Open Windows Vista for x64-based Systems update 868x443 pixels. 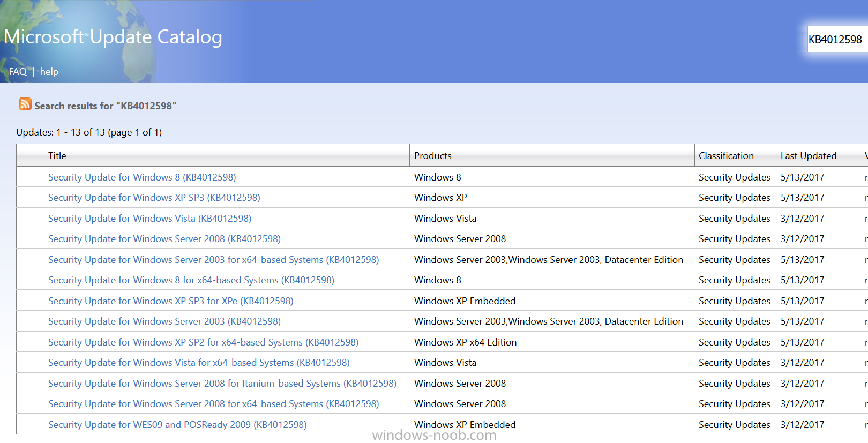click(199, 363)
